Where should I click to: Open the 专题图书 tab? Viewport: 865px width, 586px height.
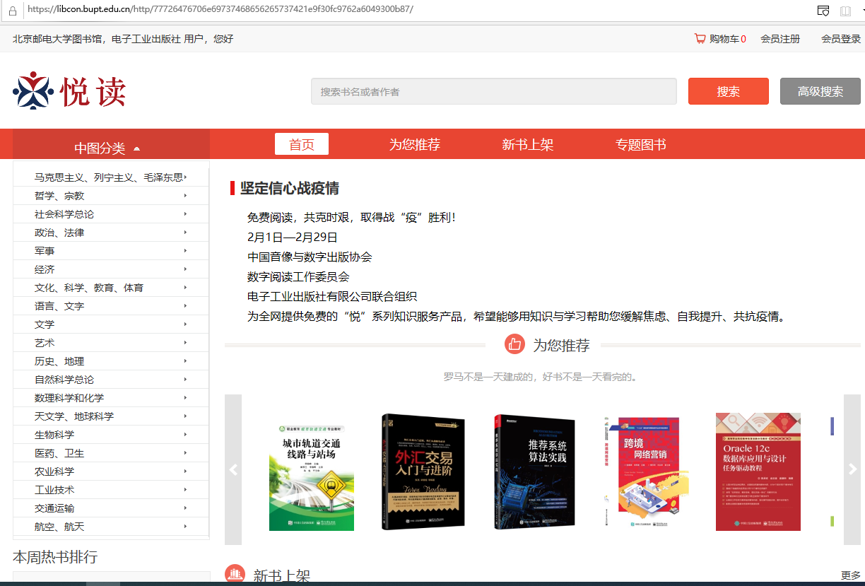coord(640,145)
